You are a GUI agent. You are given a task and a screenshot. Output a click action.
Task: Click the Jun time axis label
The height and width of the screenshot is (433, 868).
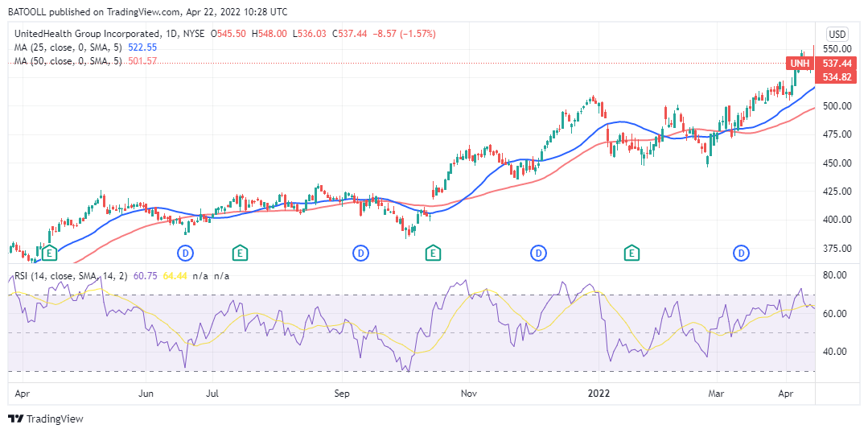click(146, 394)
